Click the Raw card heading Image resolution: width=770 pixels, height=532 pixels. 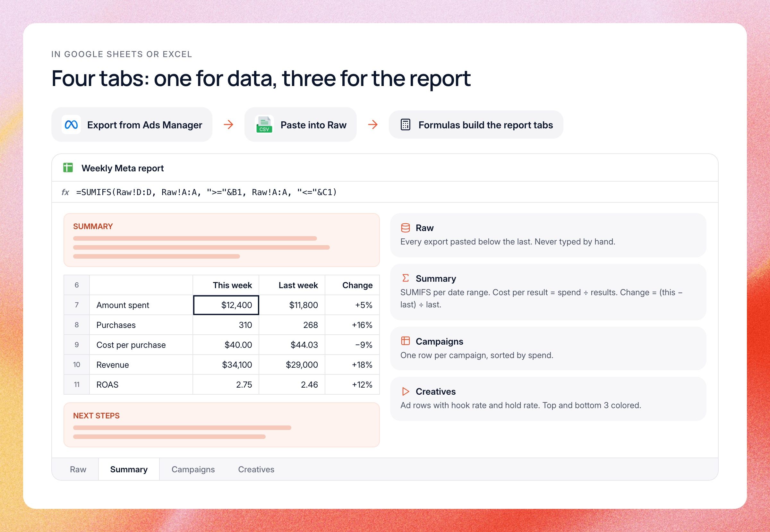click(424, 228)
